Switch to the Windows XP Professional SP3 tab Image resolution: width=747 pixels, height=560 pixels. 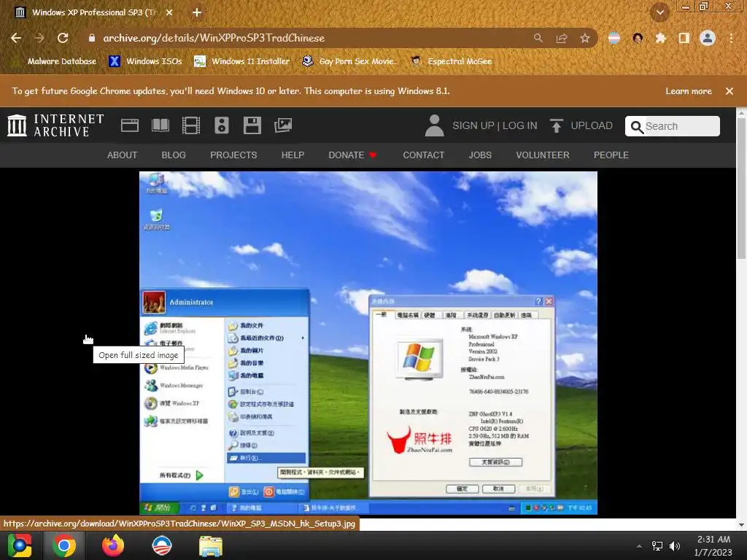93,12
